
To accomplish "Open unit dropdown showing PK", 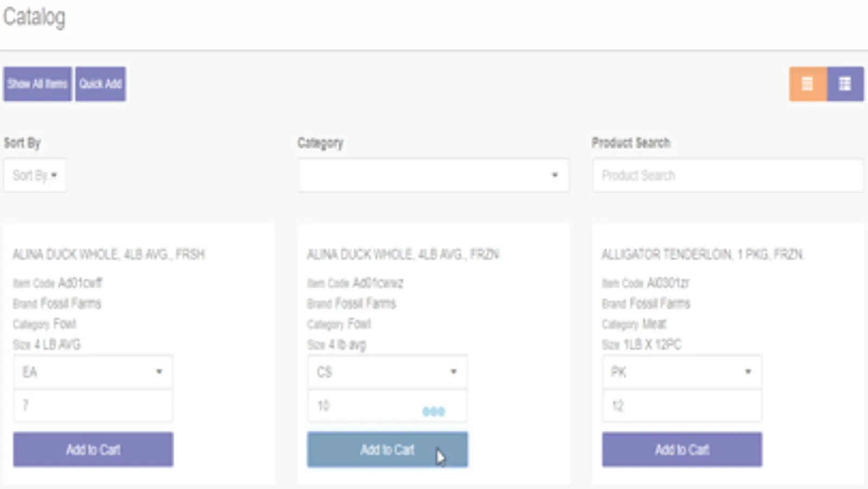I will pyautogui.click(x=682, y=372).
